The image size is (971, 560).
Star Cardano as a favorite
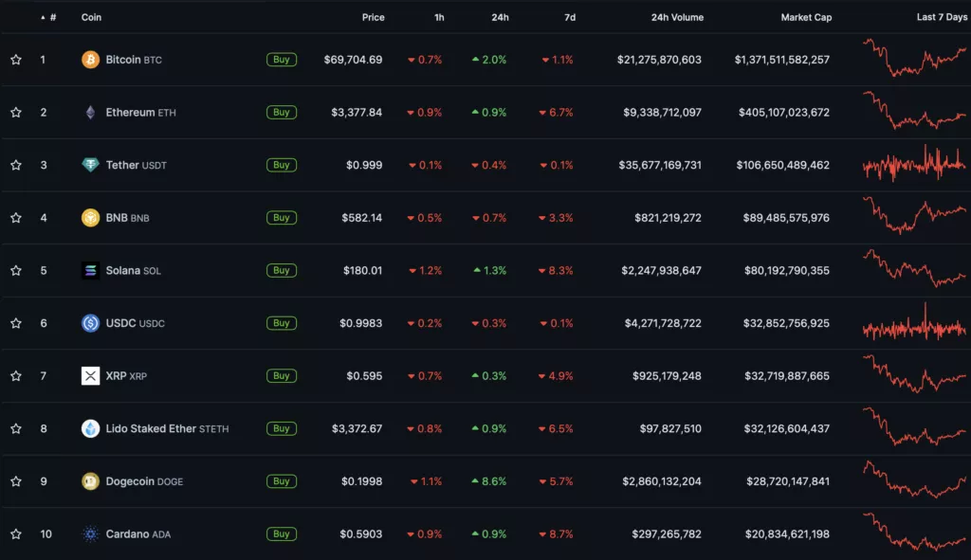click(16, 533)
